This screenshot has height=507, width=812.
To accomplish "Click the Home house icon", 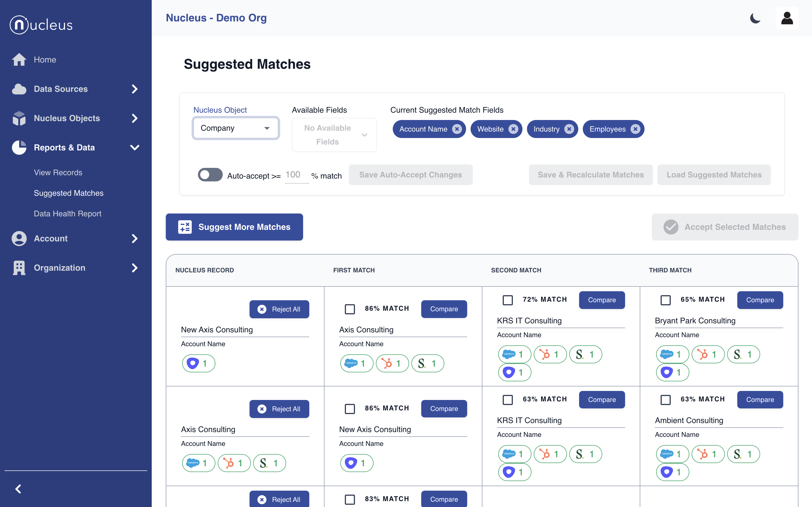I will (x=19, y=60).
